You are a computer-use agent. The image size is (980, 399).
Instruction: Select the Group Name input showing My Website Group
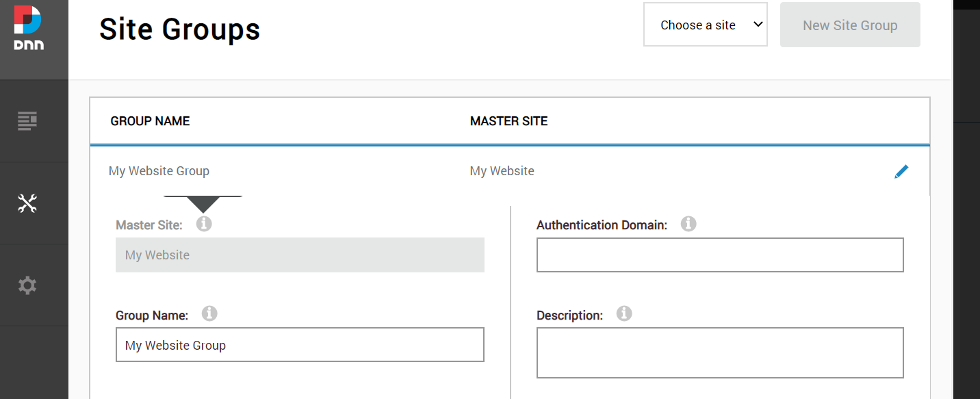(x=300, y=345)
